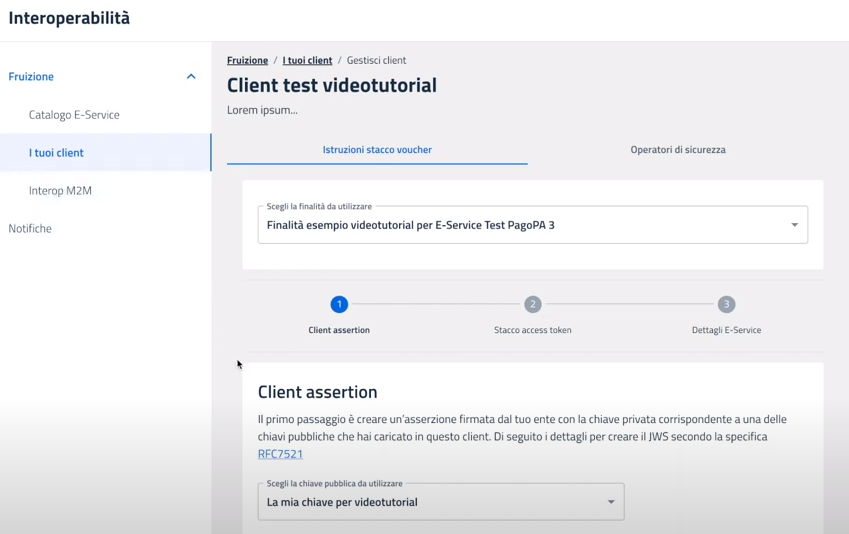Click the step 1 circle icon
Viewport: 849px width, 534px height.
click(x=339, y=304)
